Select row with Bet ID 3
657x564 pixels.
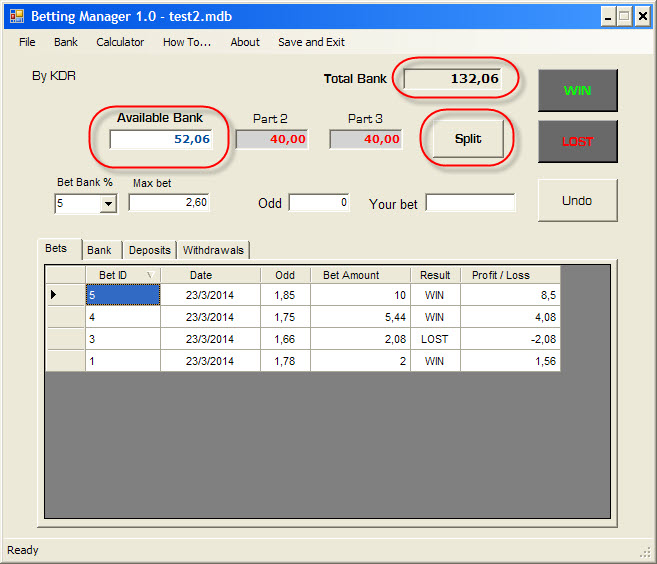pos(122,339)
